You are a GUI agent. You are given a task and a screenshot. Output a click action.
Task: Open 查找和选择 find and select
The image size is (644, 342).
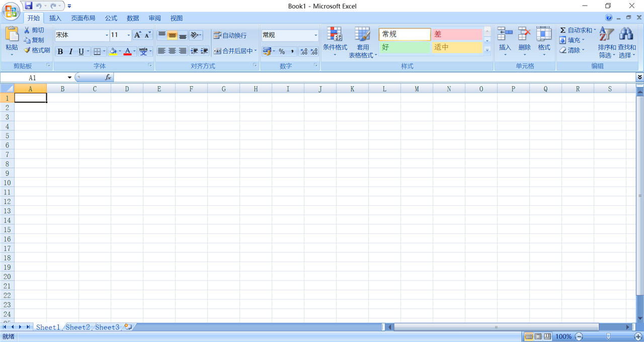[x=627, y=42]
